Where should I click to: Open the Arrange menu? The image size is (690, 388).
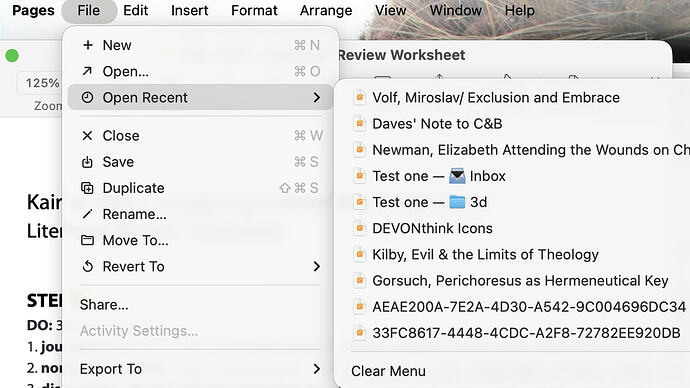[x=326, y=10]
